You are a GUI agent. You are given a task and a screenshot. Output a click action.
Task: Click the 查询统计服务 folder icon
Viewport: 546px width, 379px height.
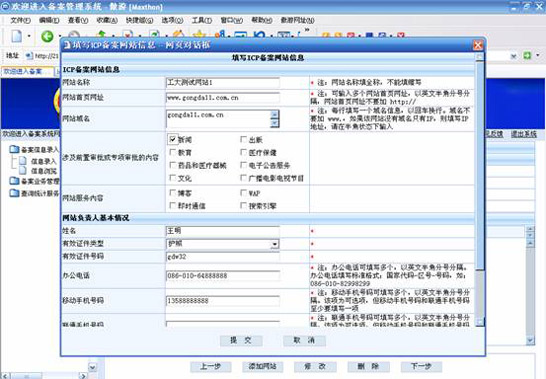coord(14,193)
